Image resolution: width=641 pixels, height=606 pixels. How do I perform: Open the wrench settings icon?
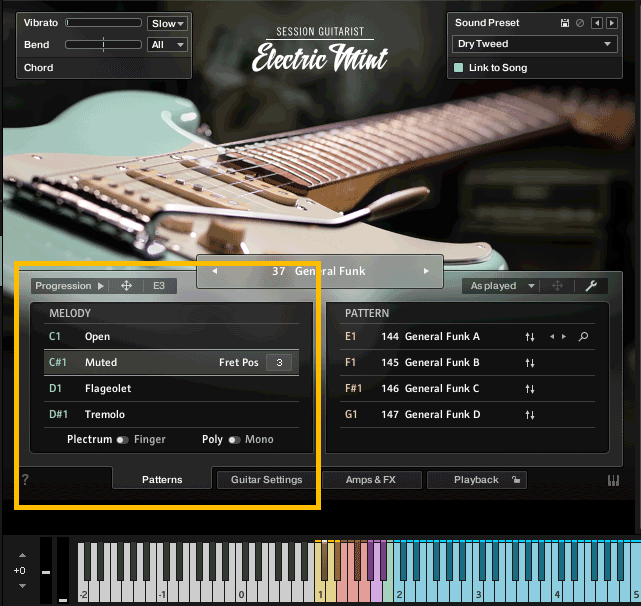click(x=591, y=285)
